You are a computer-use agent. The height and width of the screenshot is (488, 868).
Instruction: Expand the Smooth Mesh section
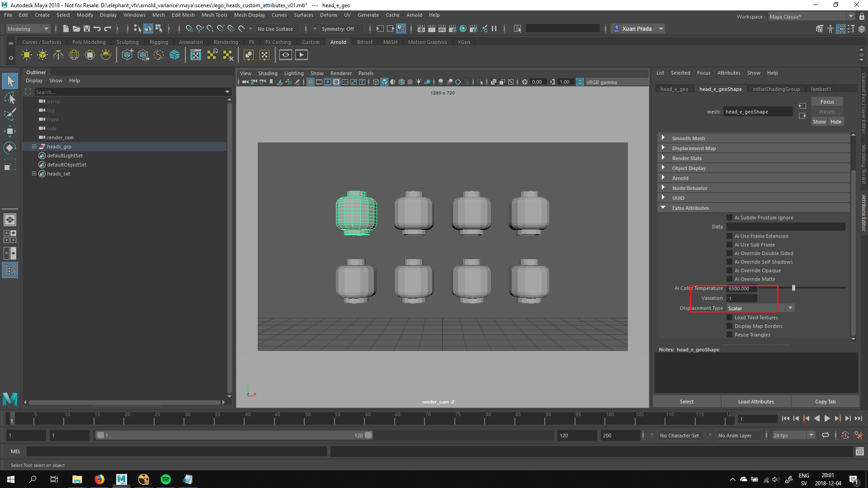pyautogui.click(x=754, y=138)
